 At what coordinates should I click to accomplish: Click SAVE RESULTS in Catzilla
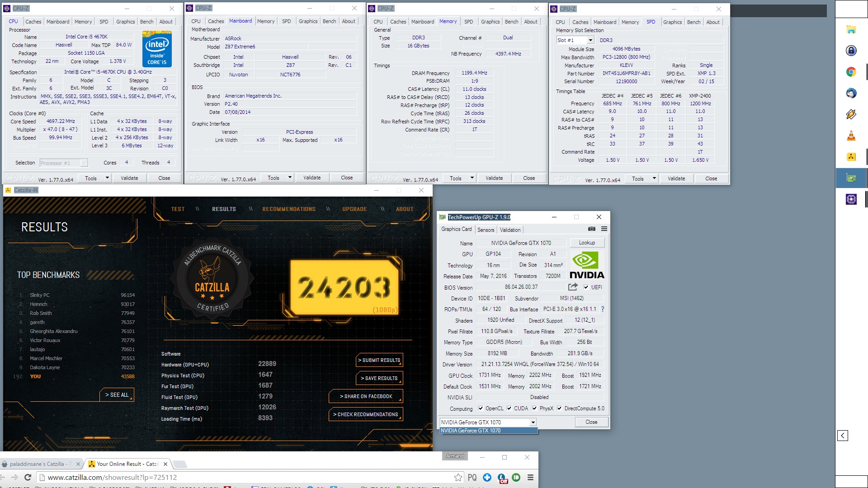[380, 378]
